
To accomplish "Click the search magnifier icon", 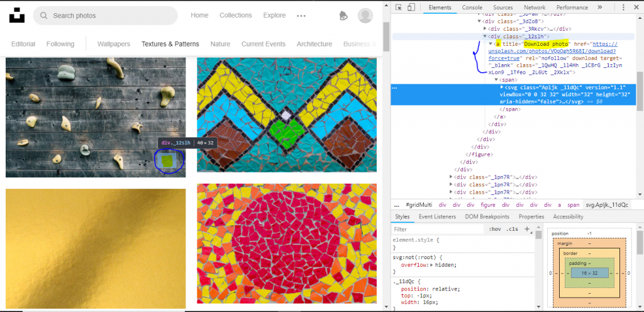I will 44,16.
